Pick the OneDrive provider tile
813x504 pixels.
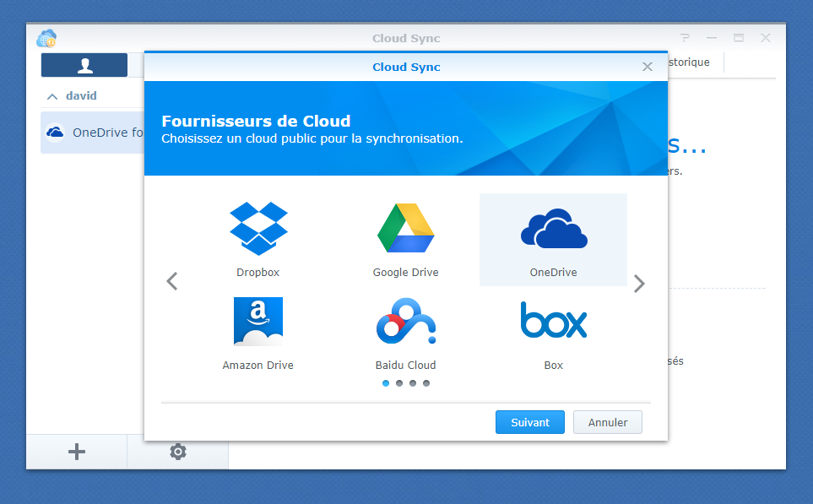(x=553, y=240)
